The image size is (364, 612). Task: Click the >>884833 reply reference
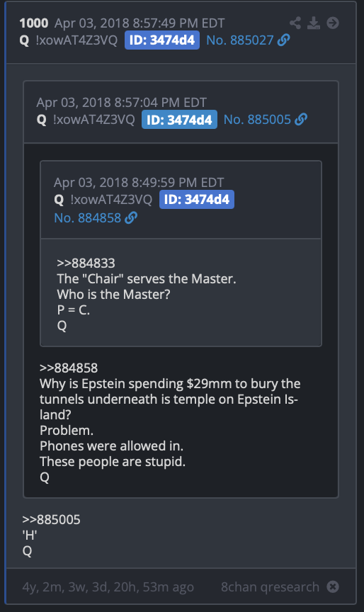86,263
